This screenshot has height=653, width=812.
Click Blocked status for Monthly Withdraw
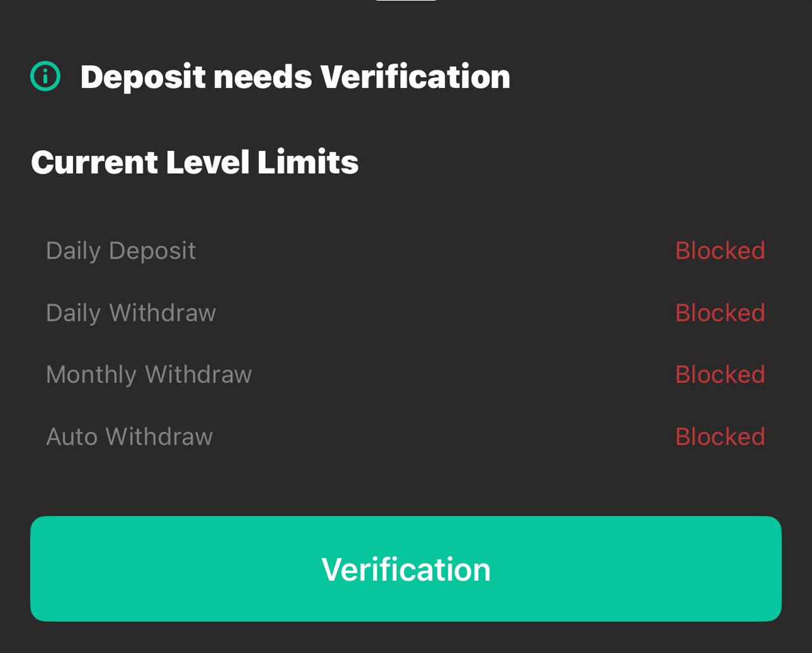pos(720,375)
